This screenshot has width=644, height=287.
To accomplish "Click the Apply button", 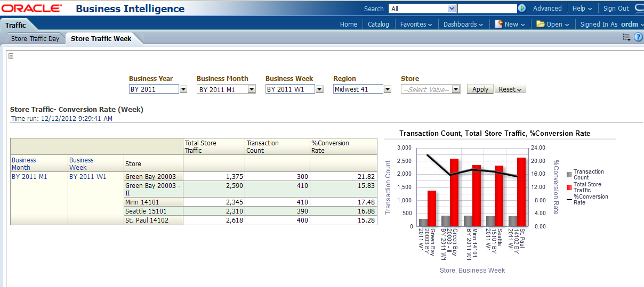I will point(480,89).
